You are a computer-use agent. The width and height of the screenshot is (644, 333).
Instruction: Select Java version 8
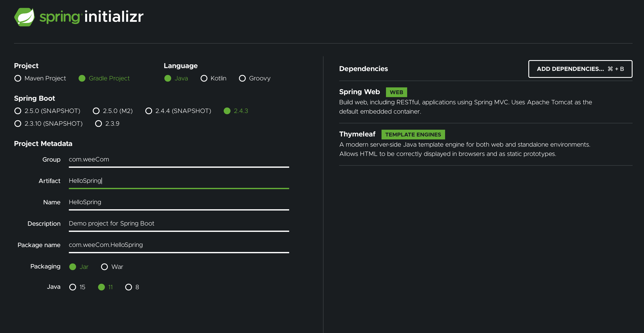tap(129, 287)
